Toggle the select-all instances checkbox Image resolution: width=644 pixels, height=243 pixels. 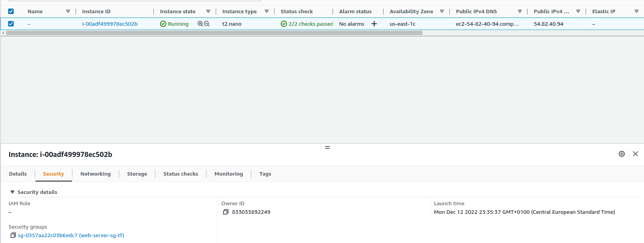(x=11, y=11)
